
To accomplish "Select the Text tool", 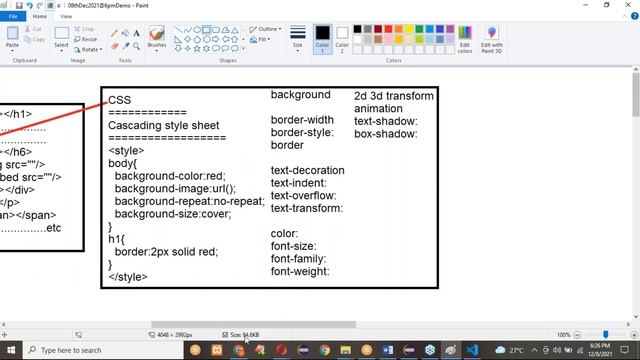I will [x=136, y=33].
